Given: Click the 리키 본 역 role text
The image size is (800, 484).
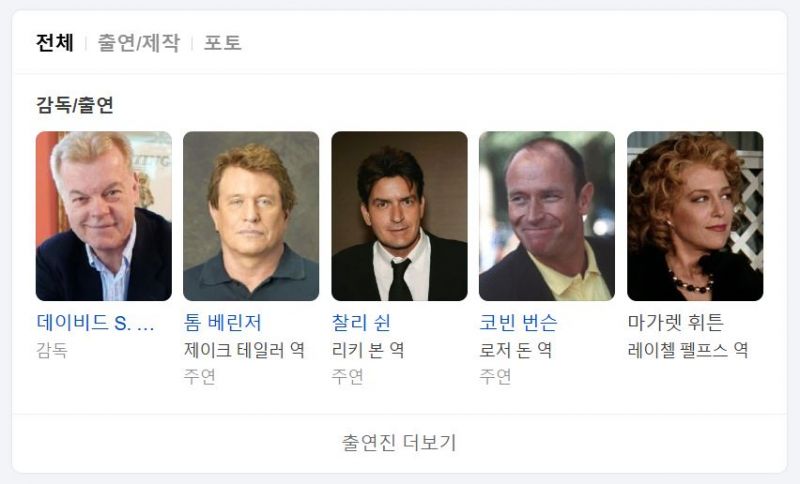Looking at the screenshot, I should tap(368, 351).
